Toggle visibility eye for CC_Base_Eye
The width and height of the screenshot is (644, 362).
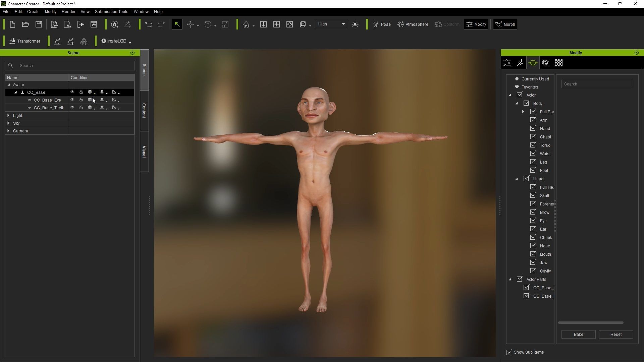tap(72, 100)
